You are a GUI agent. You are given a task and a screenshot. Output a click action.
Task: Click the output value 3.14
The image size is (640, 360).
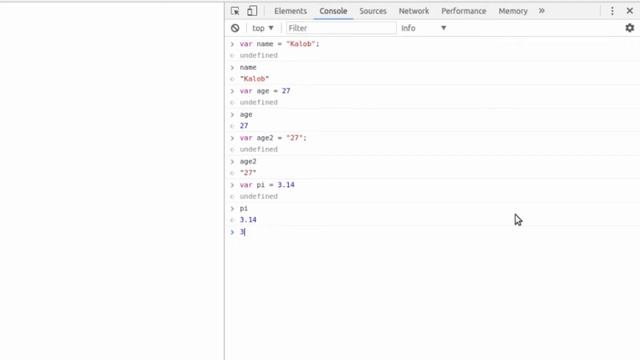[x=248, y=220]
